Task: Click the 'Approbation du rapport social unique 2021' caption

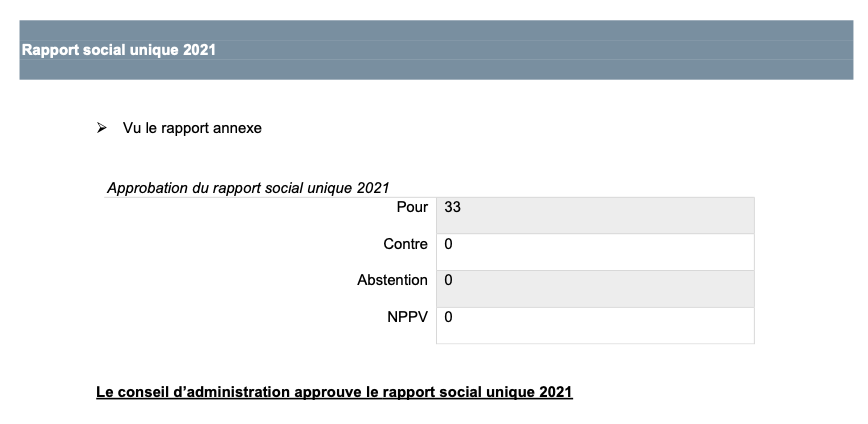Action: click(248, 188)
